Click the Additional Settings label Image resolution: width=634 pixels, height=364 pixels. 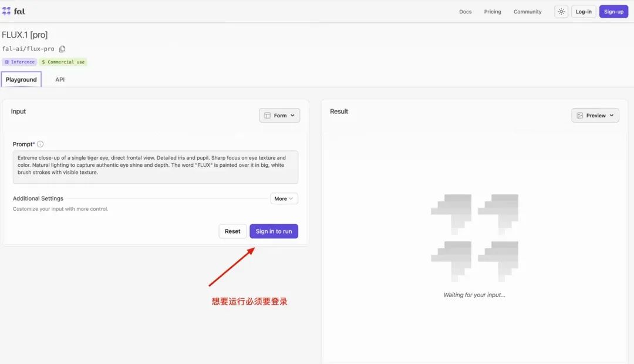[x=38, y=198]
